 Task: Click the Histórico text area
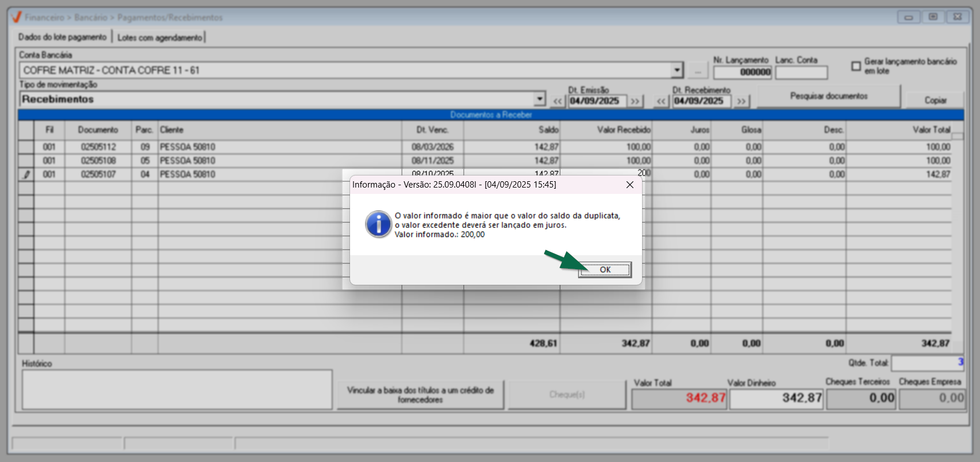177,390
